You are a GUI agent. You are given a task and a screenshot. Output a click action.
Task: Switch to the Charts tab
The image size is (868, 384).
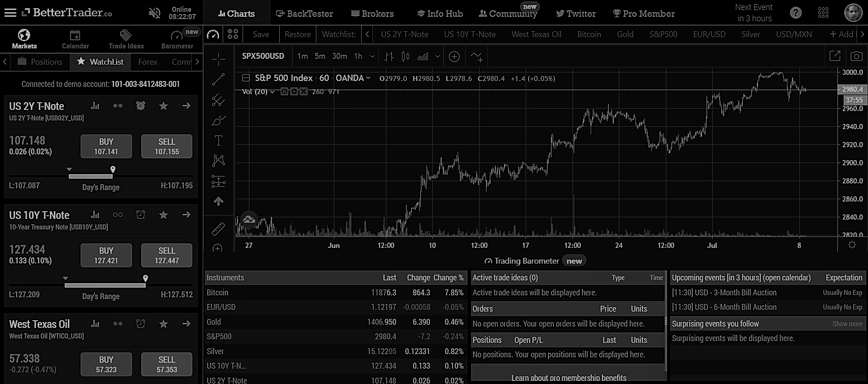236,14
